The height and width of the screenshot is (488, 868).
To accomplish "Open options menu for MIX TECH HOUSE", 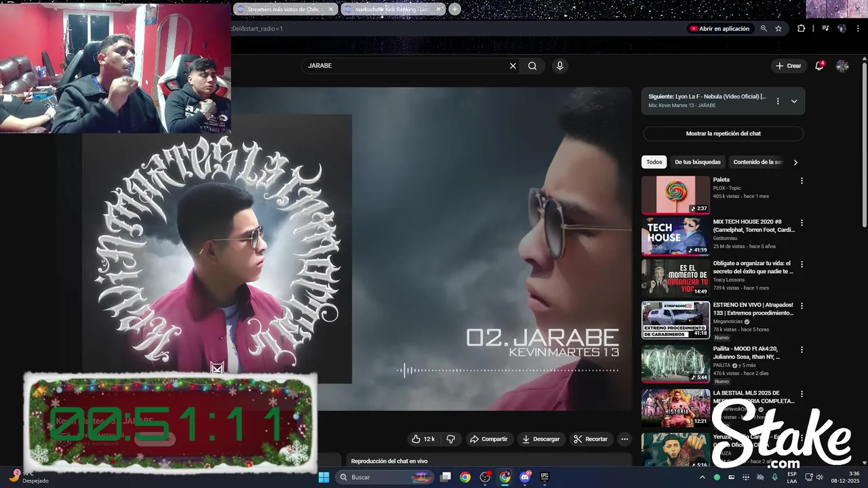I will [802, 222].
